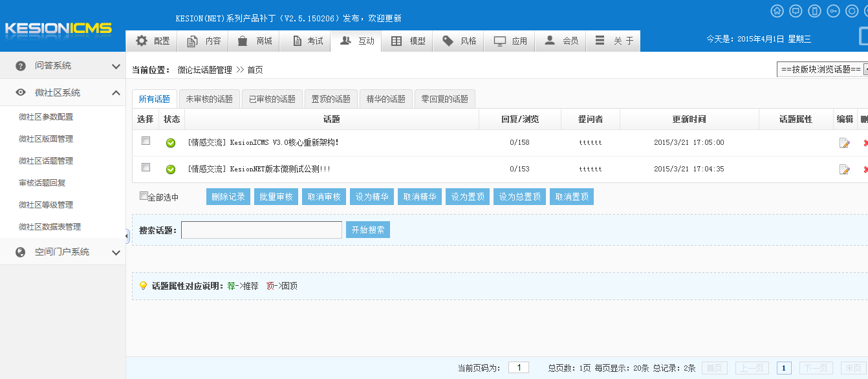Check the checkbox of the second topic row

click(146, 169)
